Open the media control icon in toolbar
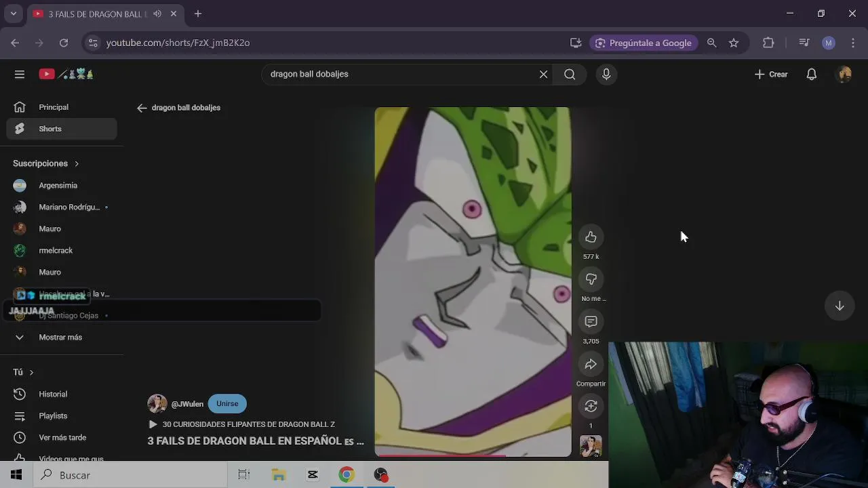The width and height of the screenshot is (868, 488). coord(804,43)
